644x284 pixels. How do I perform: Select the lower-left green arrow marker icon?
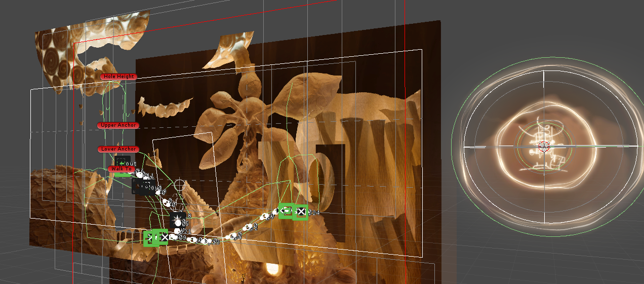[150, 238]
